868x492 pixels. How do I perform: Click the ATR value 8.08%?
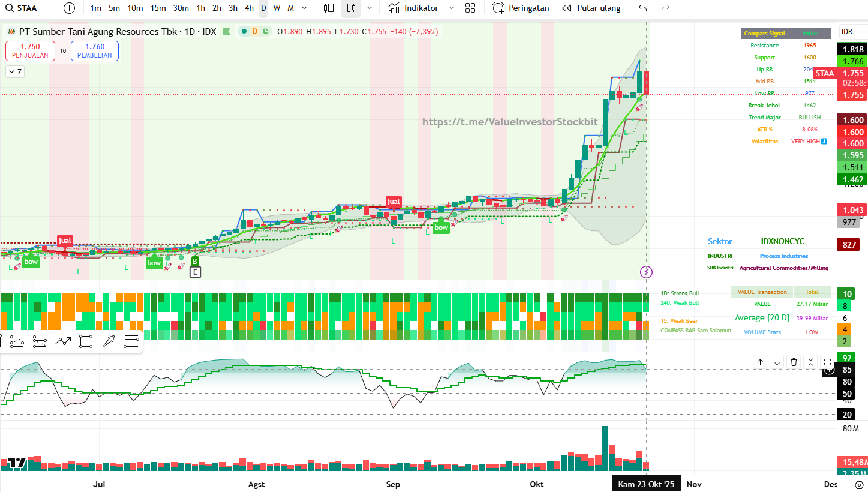[x=810, y=130]
